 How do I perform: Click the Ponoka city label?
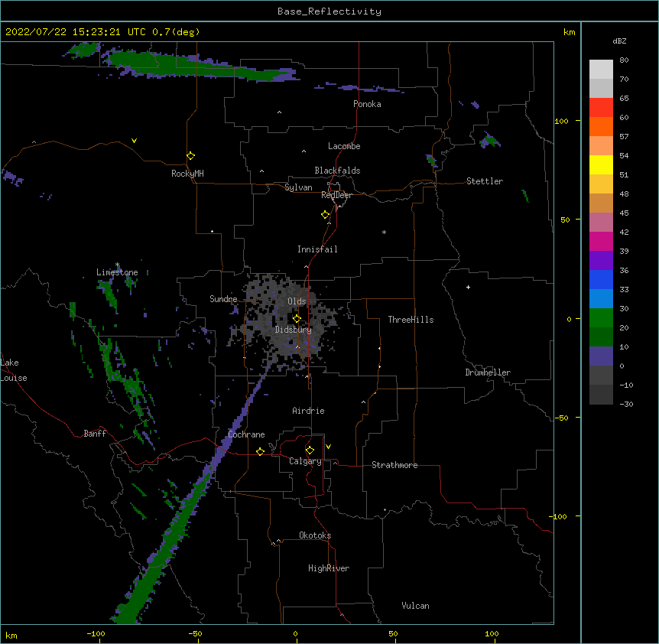coord(367,104)
